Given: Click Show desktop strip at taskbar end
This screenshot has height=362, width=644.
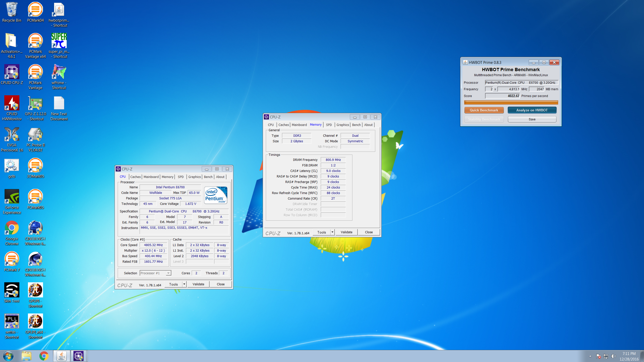Looking at the screenshot, I should pos(642,356).
